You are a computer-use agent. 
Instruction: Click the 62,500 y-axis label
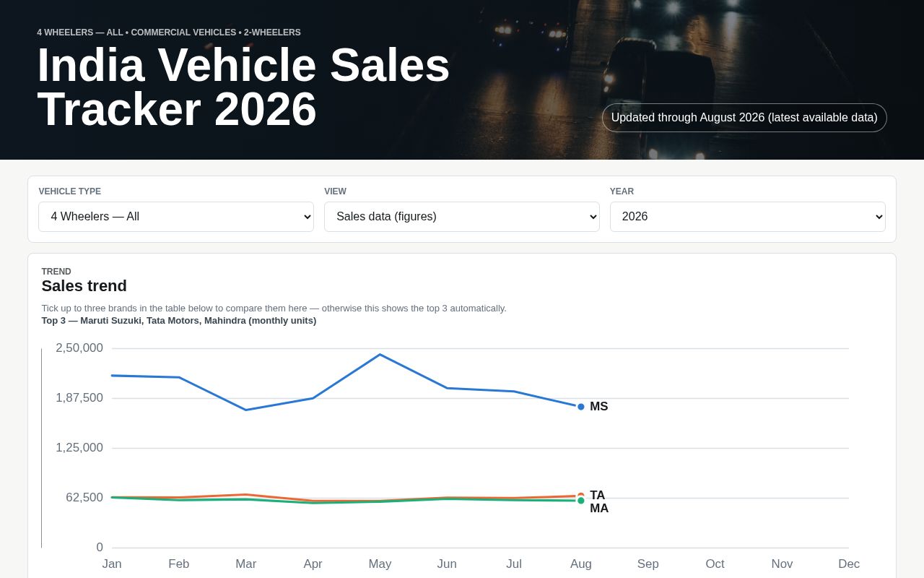click(84, 498)
